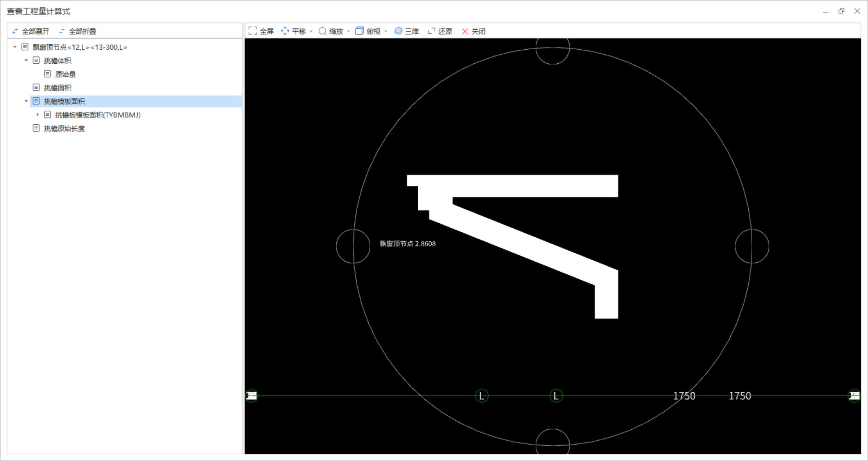This screenshot has width=868, height=461.
Task: Select the 挑檐原始长度 tree item
Action: [64, 128]
